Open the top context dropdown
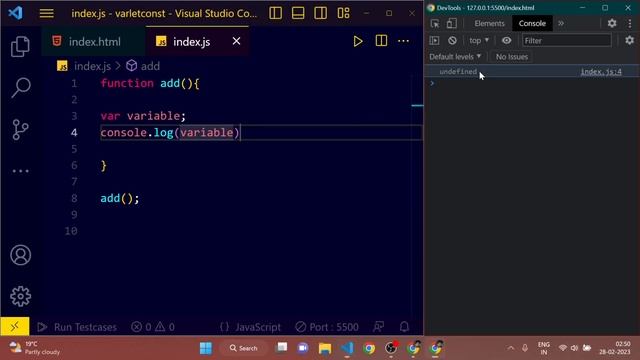This screenshot has width=640, height=360. (478, 40)
